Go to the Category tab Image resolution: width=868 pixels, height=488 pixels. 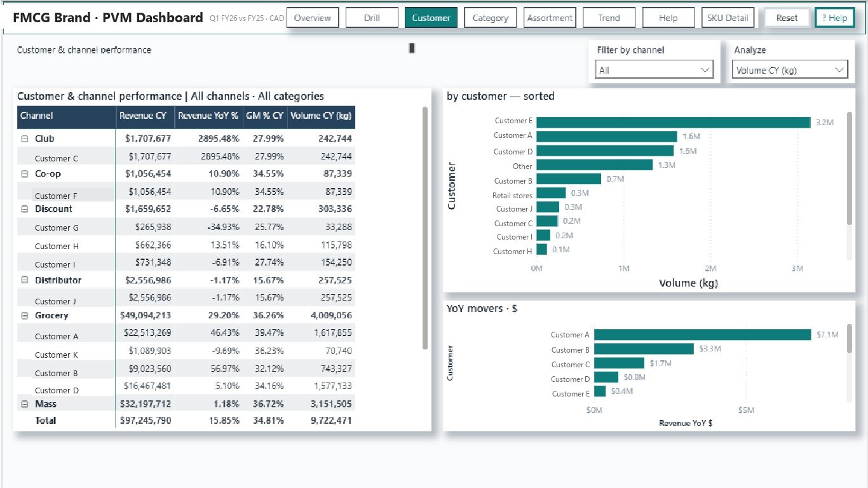click(x=490, y=18)
